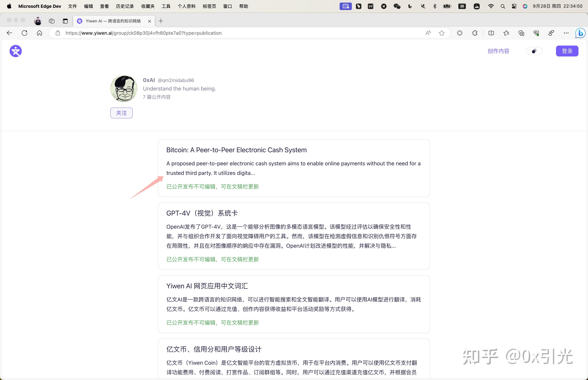Viewport: 588px width, 380px height.
Task: Click the 7 篇公开内容 text
Action: click(x=157, y=97)
